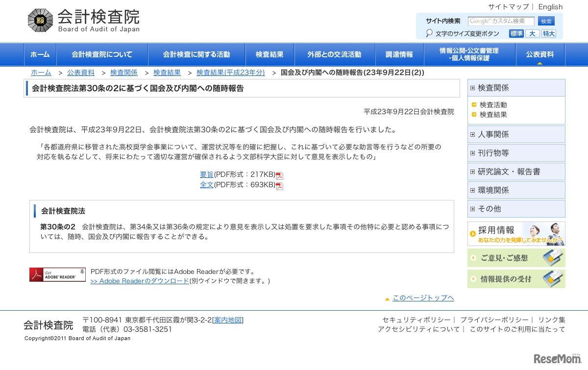
Task: Open the 公表資料 navigation menu
Action: (539, 54)
